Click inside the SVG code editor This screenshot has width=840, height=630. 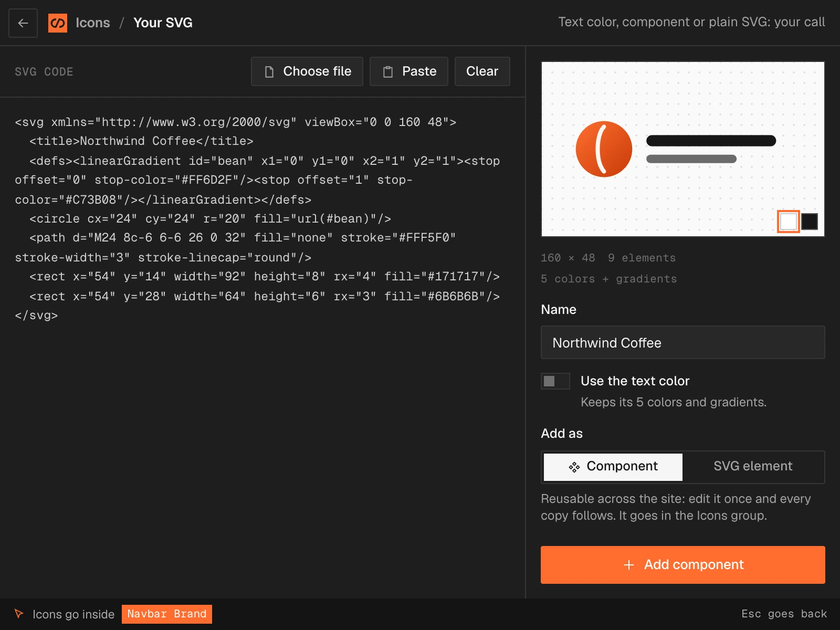point(262,346)
